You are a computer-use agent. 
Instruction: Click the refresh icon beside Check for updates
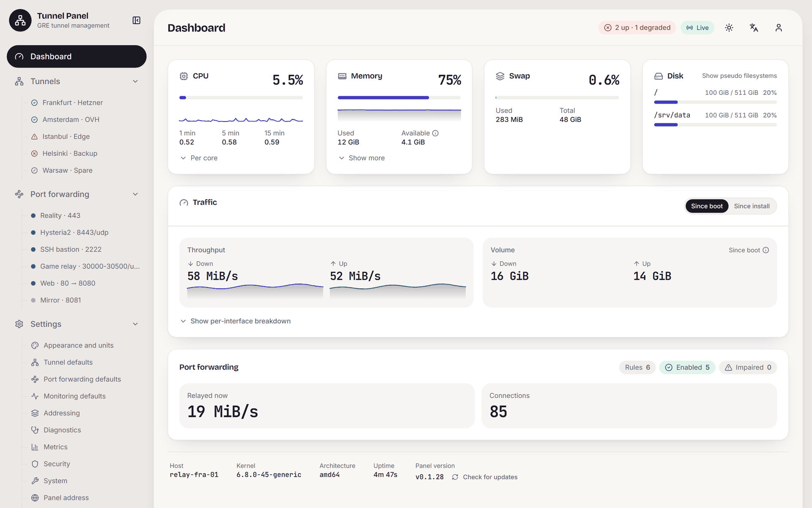pyautogui.click(x=455, y=477)
